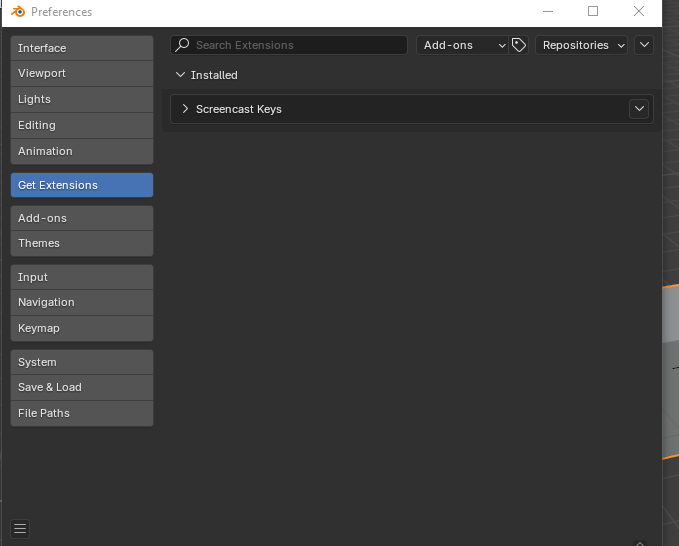Go to the System tab
Screen dimensions: 679x546
click(82, 362)
